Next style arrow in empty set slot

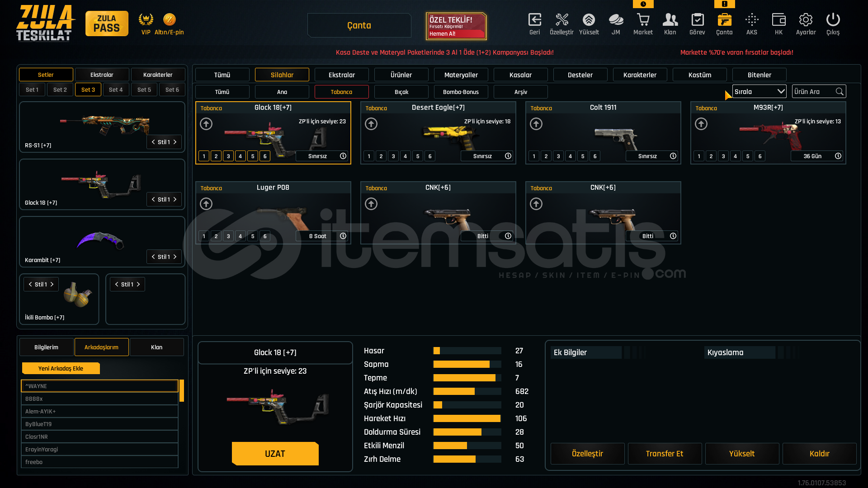click(x=138, y=284)
